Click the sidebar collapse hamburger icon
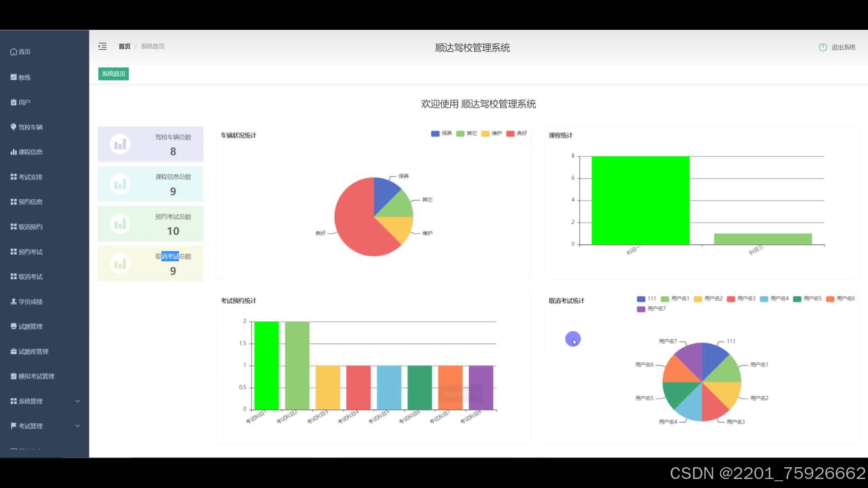Image resolution: width=868 pixels, height=488 pixels. click(x=103, y=46)
